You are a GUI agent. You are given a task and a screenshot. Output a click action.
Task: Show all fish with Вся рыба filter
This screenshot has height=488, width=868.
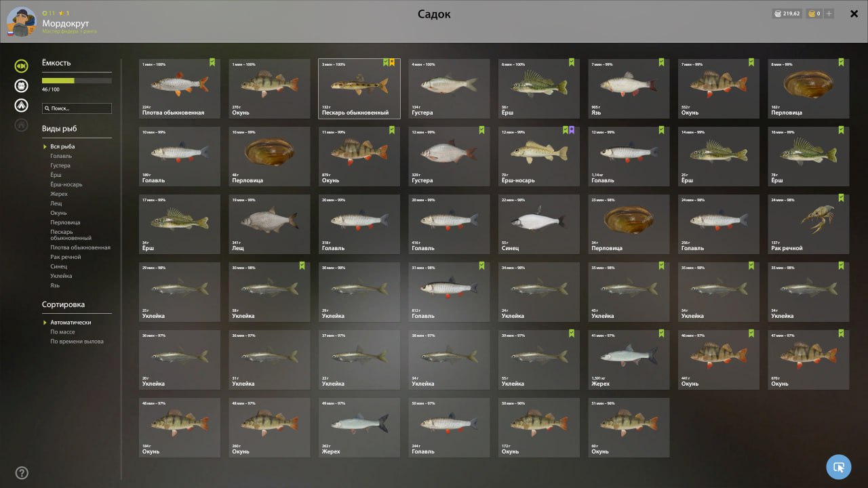tap(62, 146)
